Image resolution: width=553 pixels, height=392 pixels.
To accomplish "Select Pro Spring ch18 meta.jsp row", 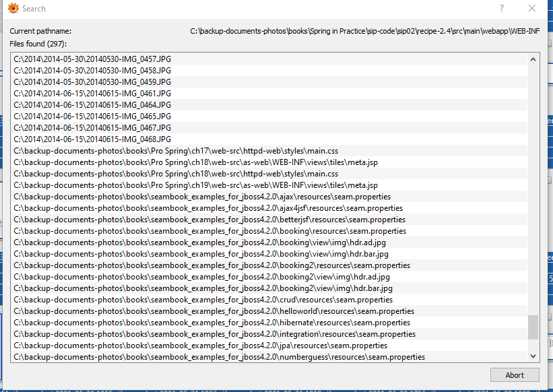I will [x=270, y=162].
